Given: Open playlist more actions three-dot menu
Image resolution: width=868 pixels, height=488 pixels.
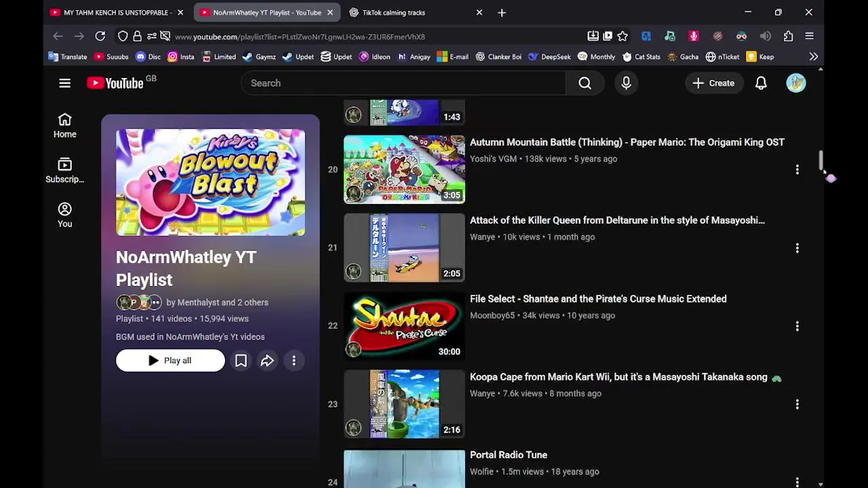Looking at the screenshot, I should click(294, 361).
